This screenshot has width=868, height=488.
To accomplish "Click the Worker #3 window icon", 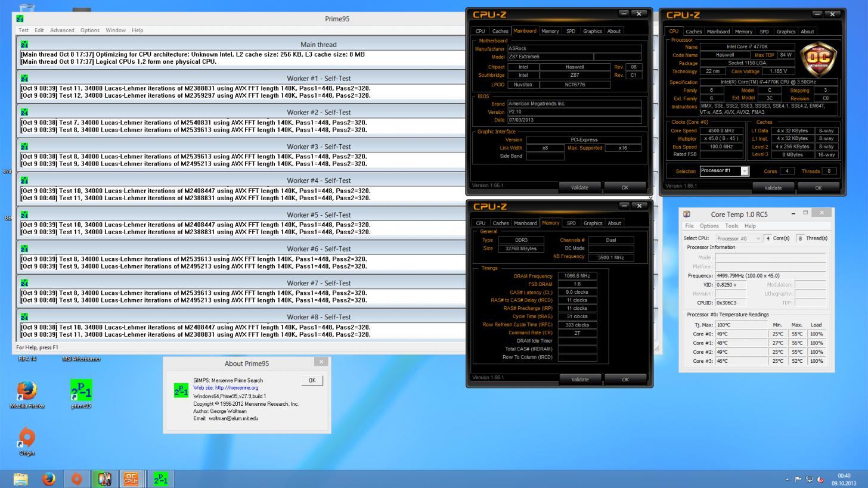I will [x=24, y=146].
